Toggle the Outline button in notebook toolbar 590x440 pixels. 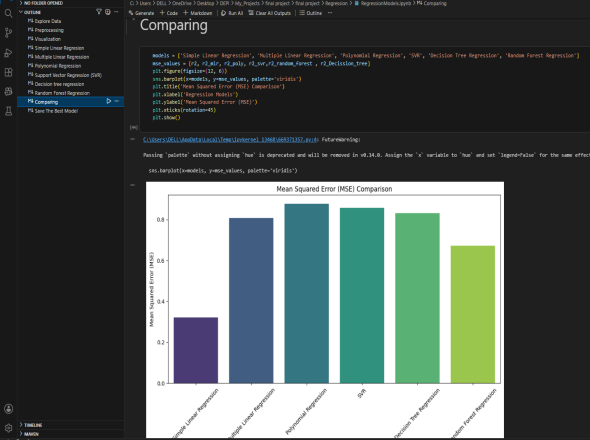(310, 13)
